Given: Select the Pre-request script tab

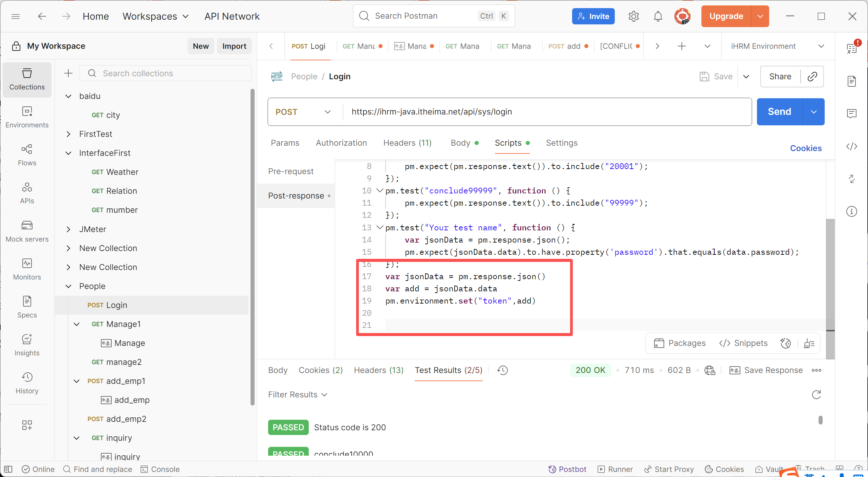Looking at the screenshot, I should (291, 171).
